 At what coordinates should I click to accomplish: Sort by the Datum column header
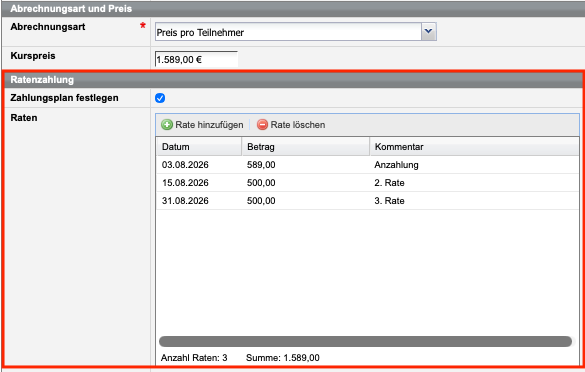tap(199, 147)
